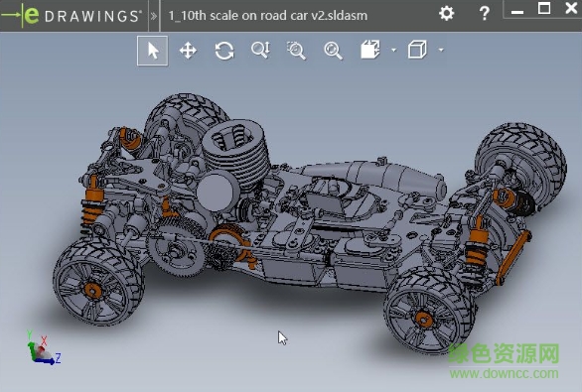
Task: Maximize the eDrawings window
Action: click(544, 9)
